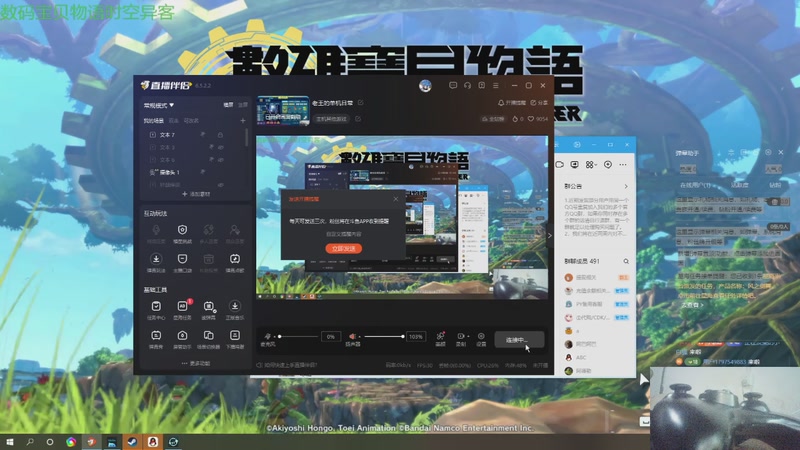The image size is (800, 450).
Task: Click the 录制 record icon in control bar
Action: click(x=460, y=336)
